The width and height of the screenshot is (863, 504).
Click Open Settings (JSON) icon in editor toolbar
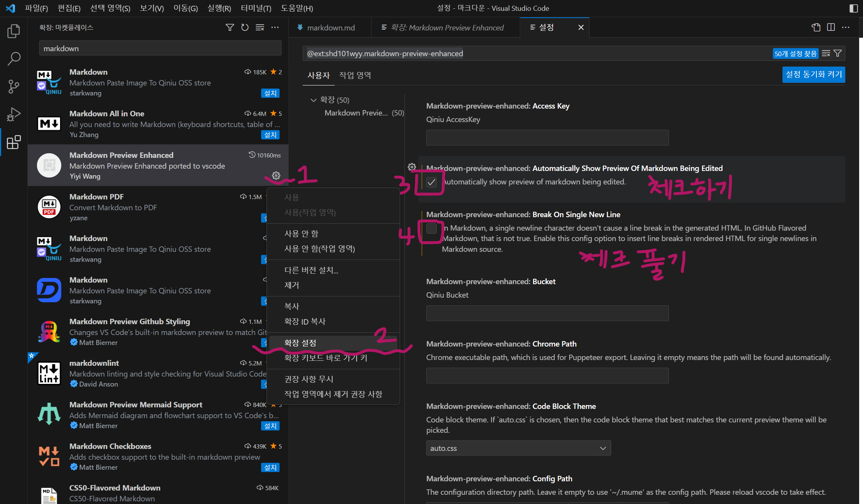pyautogui.click(x=816, y=27)
